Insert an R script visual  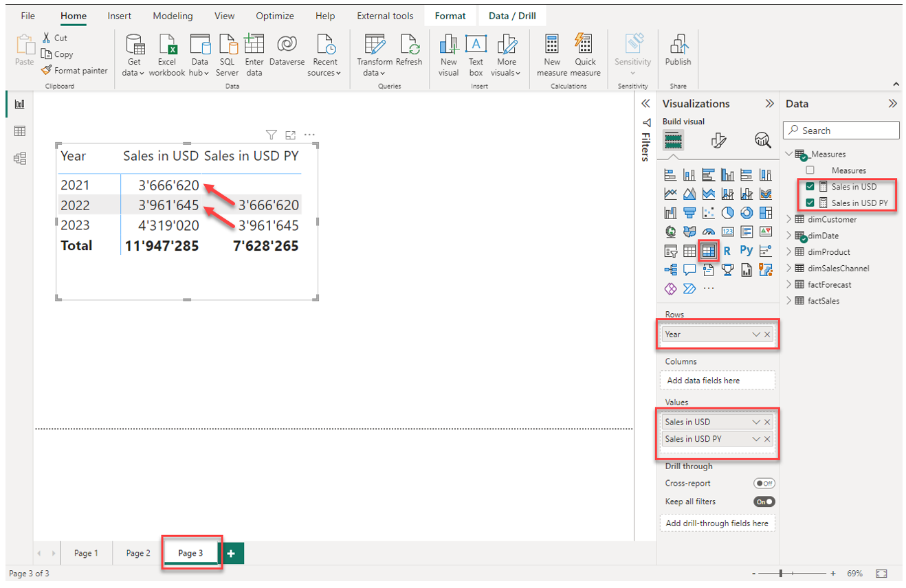[x=727, y=251]
